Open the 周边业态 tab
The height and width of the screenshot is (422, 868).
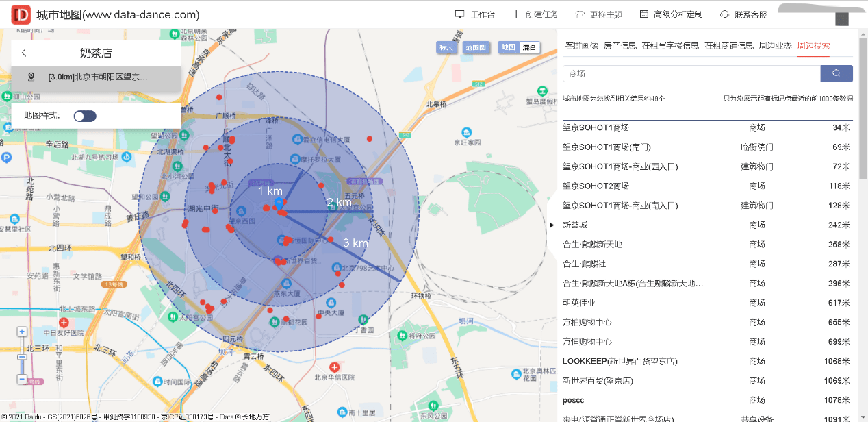click(775, 46)
